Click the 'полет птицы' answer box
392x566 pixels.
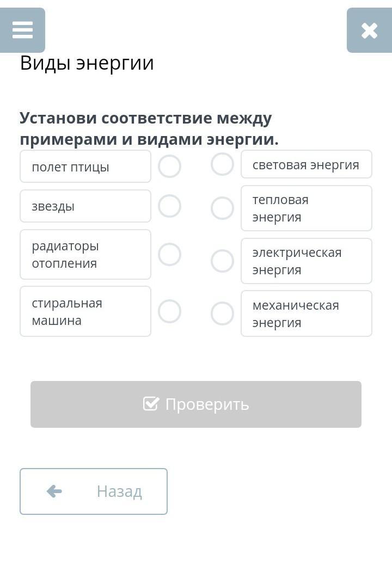(85, 167)
